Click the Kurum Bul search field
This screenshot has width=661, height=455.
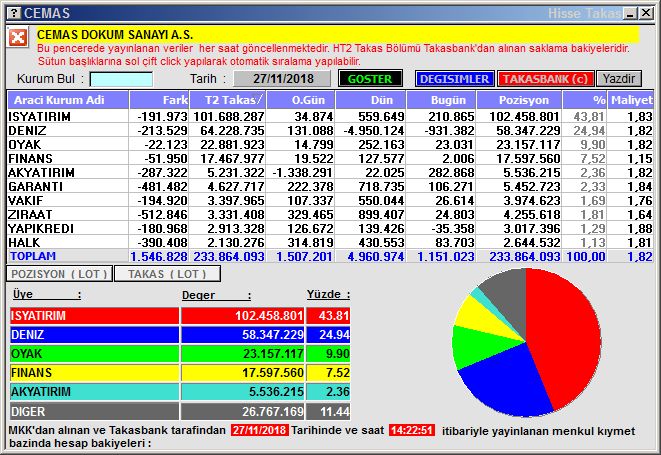(x=121, y=79)
